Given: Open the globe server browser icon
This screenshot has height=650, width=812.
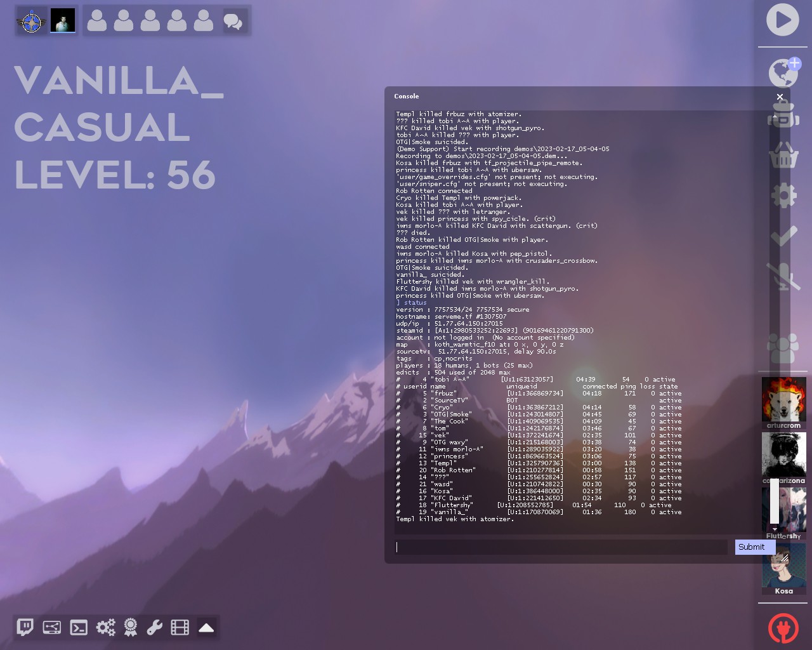Looking at the screenshot, I should coord(783,73).
